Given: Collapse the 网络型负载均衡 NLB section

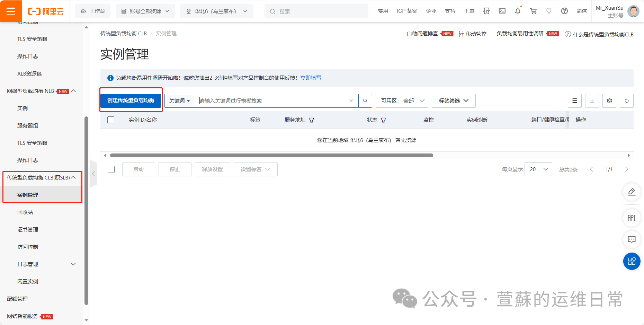Looking at the screenshot, I should 73,91.
